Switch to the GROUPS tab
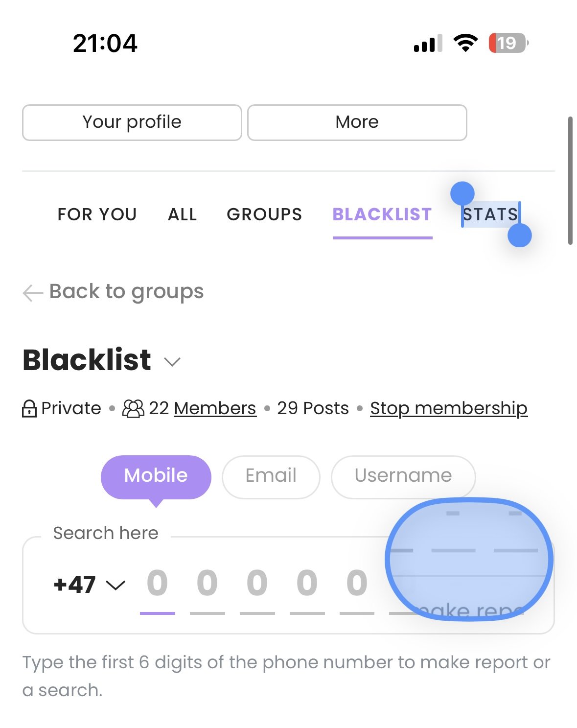Screen dimensions: 577x728 264,214
